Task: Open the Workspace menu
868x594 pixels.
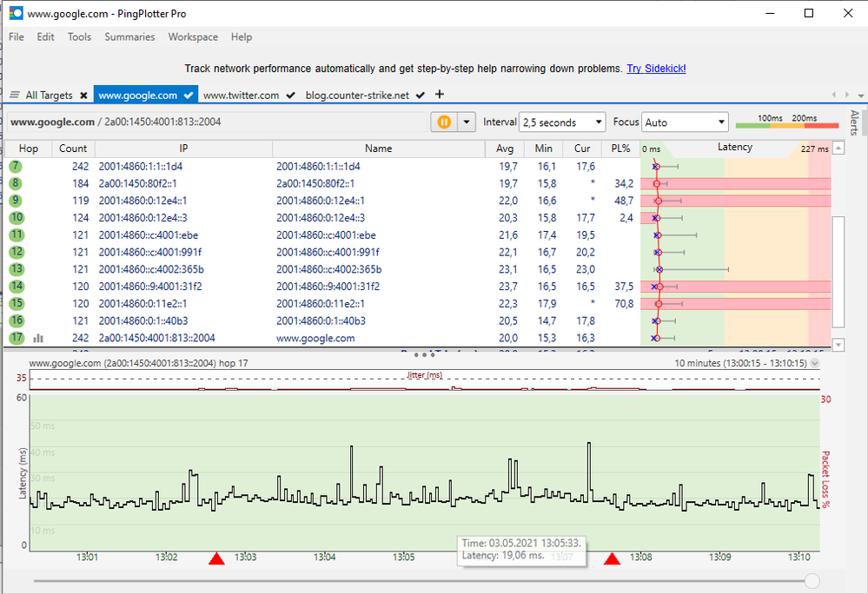Action: 193,37
